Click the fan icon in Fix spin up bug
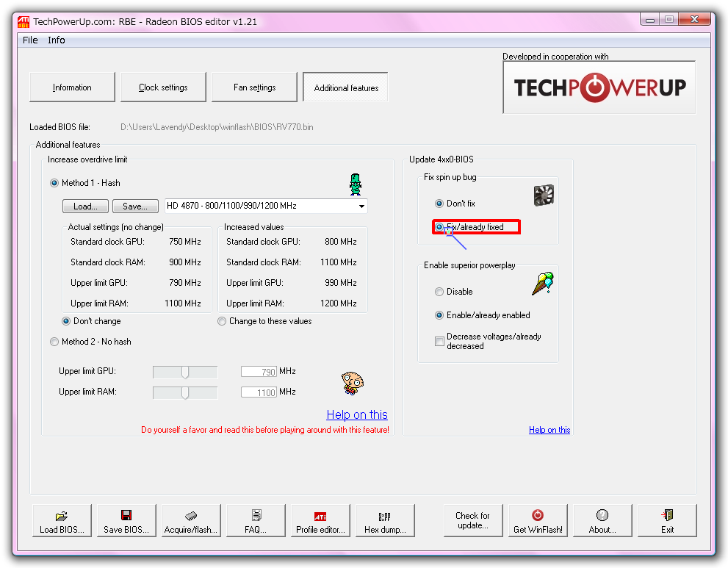 pyautogui.click(x=544, y=195)
